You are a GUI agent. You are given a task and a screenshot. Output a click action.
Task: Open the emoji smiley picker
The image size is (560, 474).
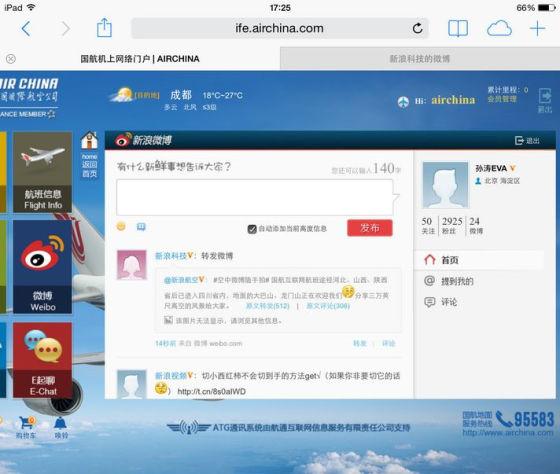click(x=121, y=226)
